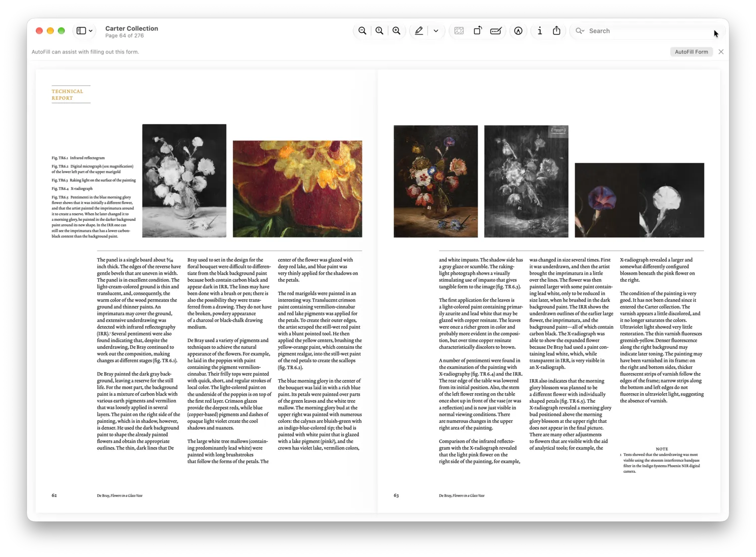Open the search options magnifier dropdown

click(580, 31)
